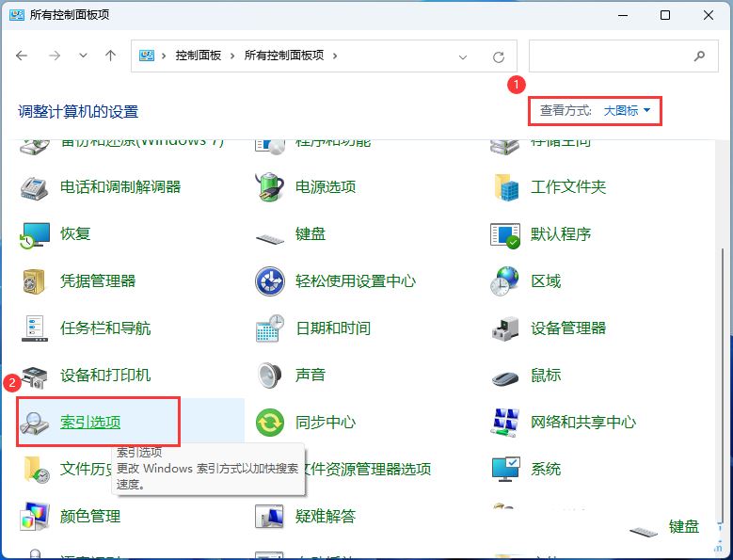This screenshot has width=733, height=560.
Task: Open the 文件资源管理器选项 link
Action: click(368, 469)
